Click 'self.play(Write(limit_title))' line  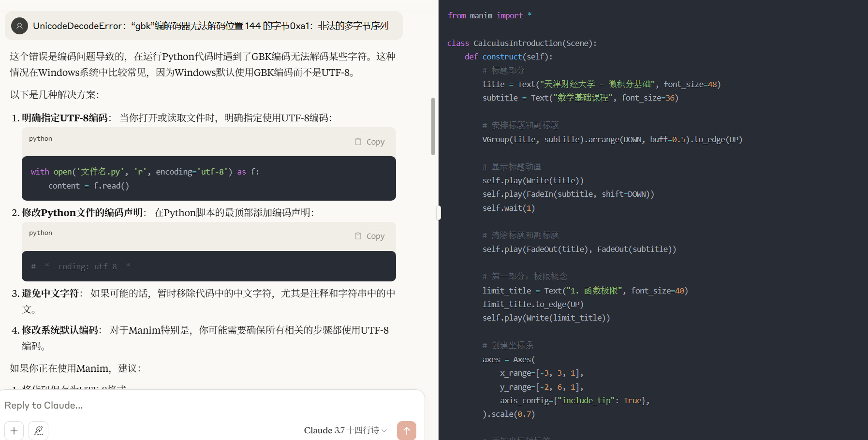[546, 318]
